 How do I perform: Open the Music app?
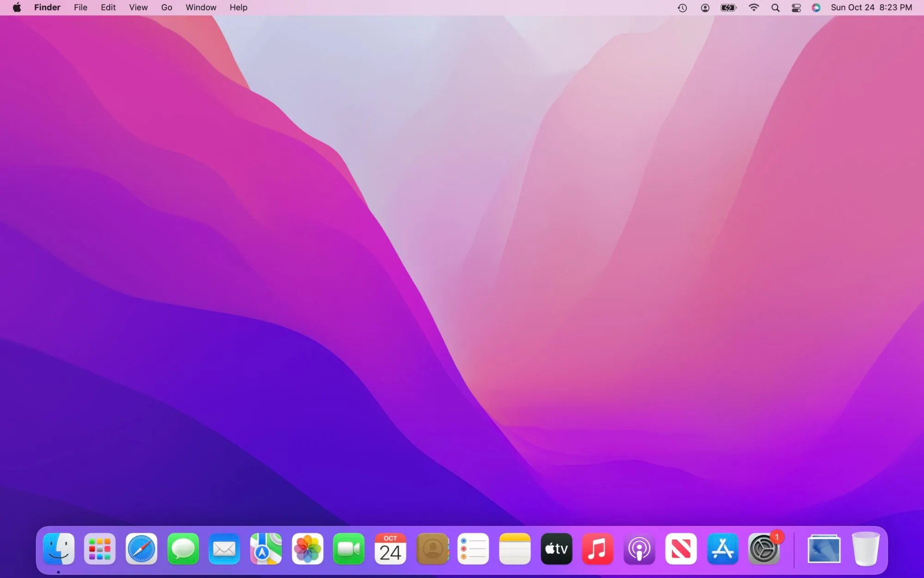point(597,549)
